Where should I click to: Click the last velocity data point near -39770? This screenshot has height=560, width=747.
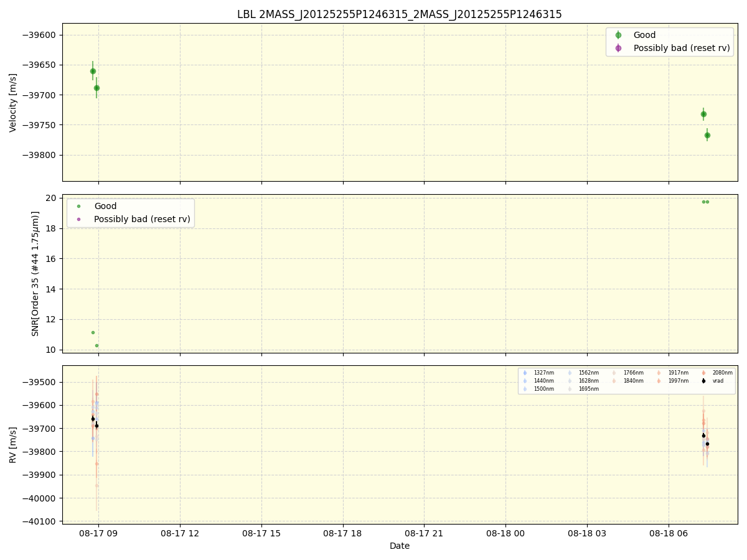coord(707,135)
